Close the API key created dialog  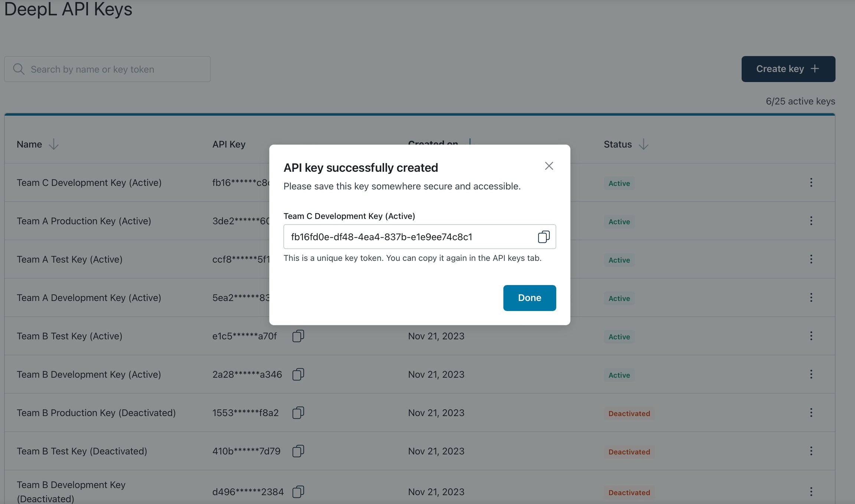pos(549,166)
